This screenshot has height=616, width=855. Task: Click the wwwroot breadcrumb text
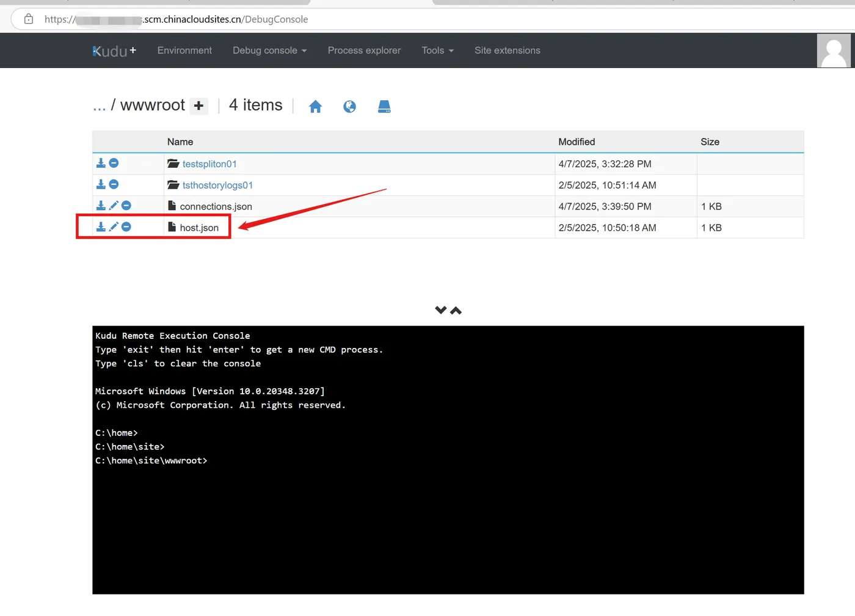pos(153,106)
